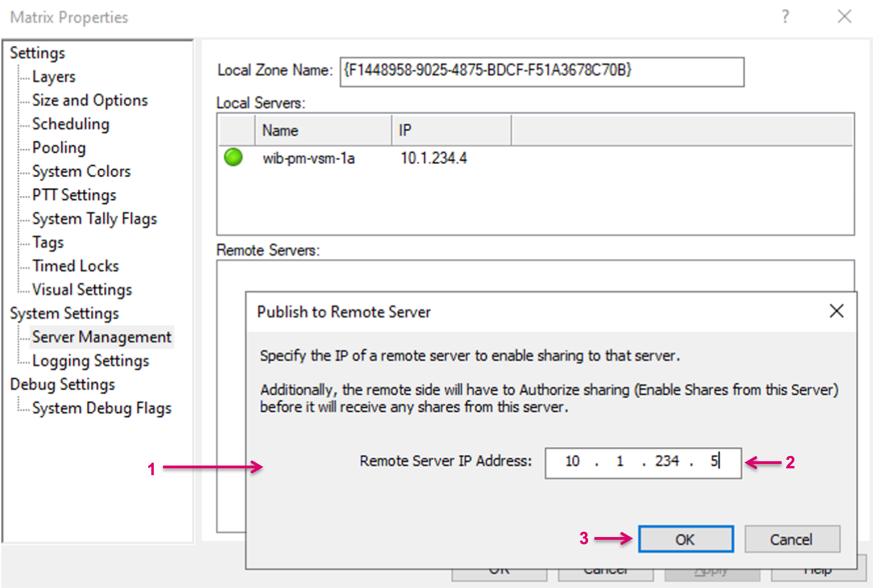
Task: Go to System Colors settings
Action: [x=81, y=171]
